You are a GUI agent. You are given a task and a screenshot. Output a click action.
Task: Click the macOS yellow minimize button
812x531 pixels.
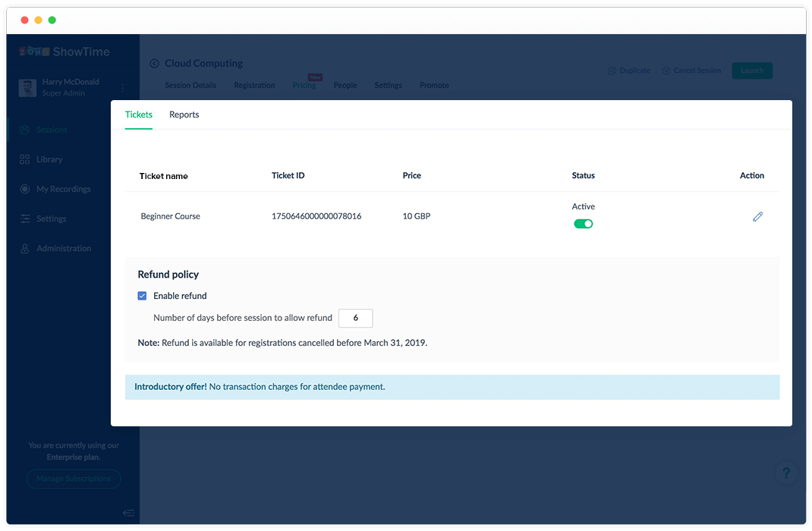38,20
